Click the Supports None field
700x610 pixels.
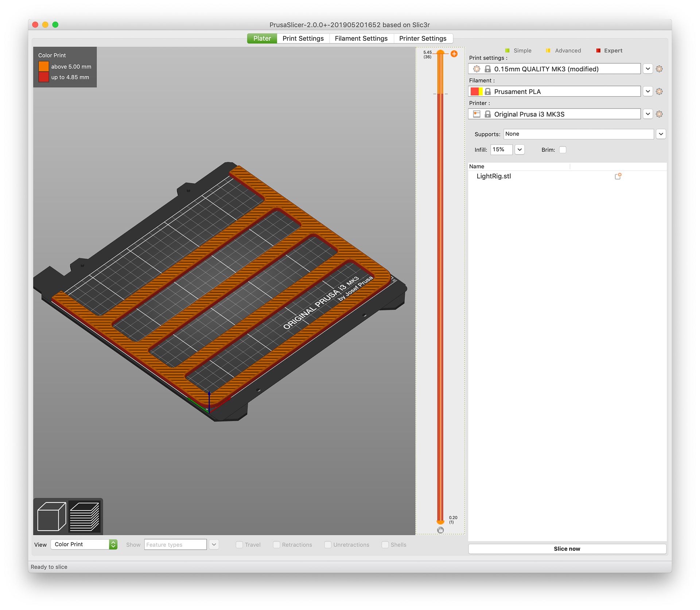click(579, 134)
